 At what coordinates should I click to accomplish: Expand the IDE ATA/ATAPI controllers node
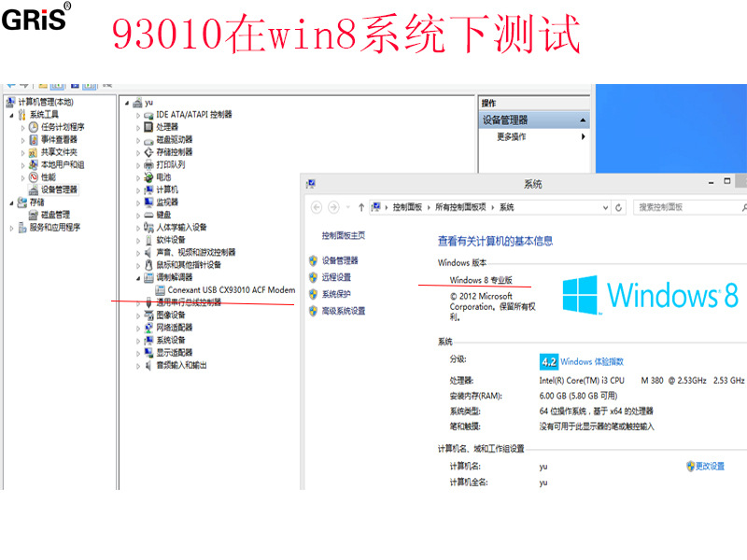[x=138, y=115]
